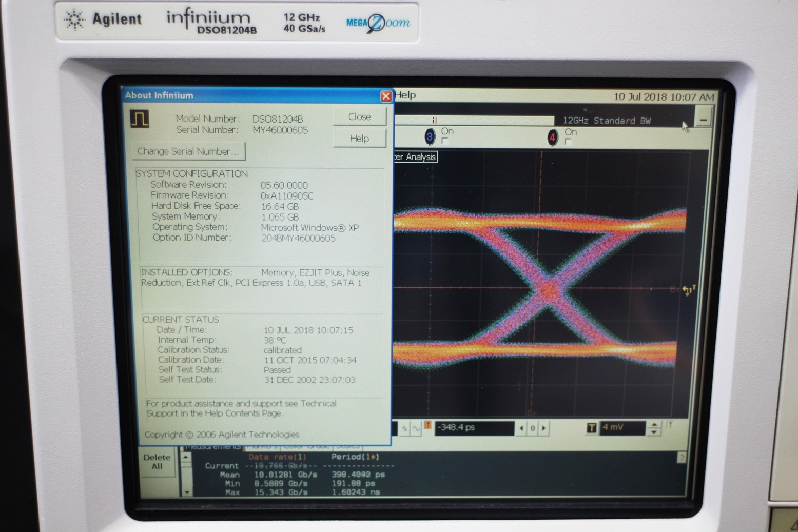This screenshot has width=798, height=532.
Task: Click the Data rate(1) measurement header
Action: (277, 457)
